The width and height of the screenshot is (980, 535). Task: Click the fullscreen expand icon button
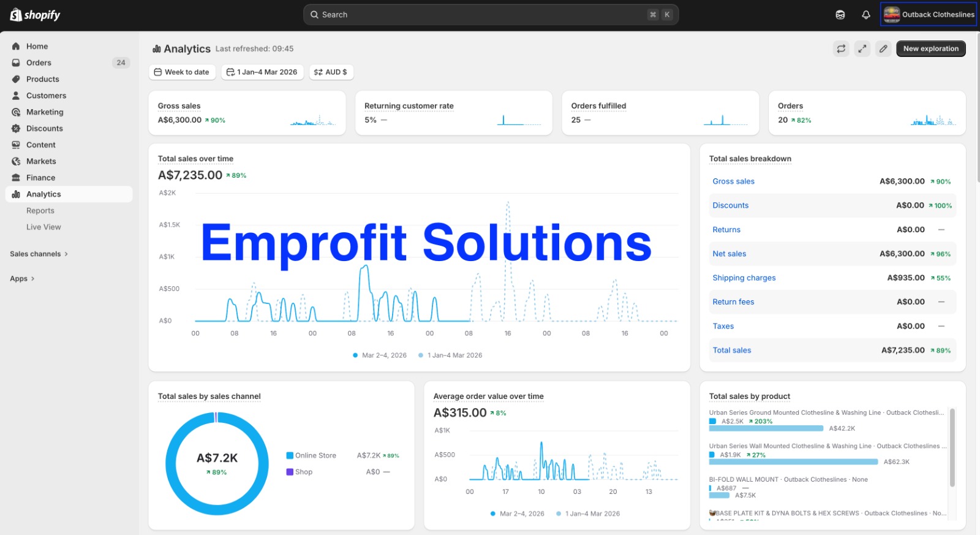862,48
